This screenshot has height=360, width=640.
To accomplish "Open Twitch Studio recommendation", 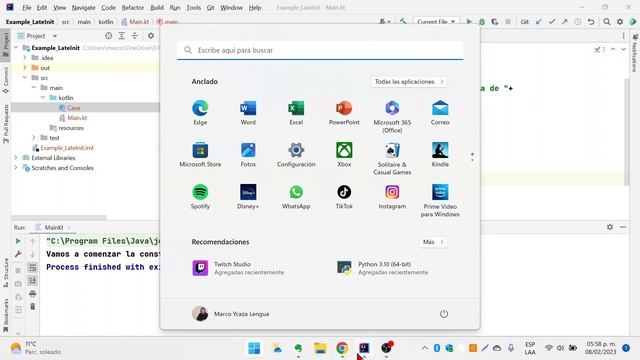I will [238, 268].
